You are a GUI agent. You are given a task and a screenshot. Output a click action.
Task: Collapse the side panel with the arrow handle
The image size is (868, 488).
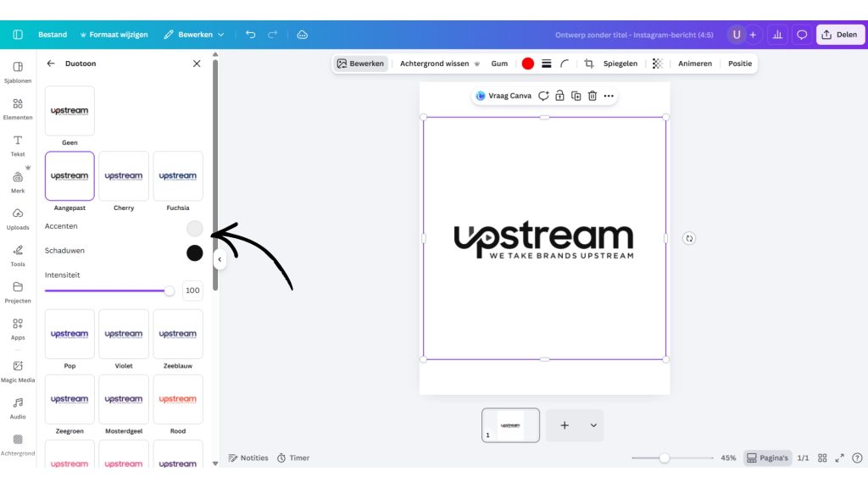tap(220, 259)
